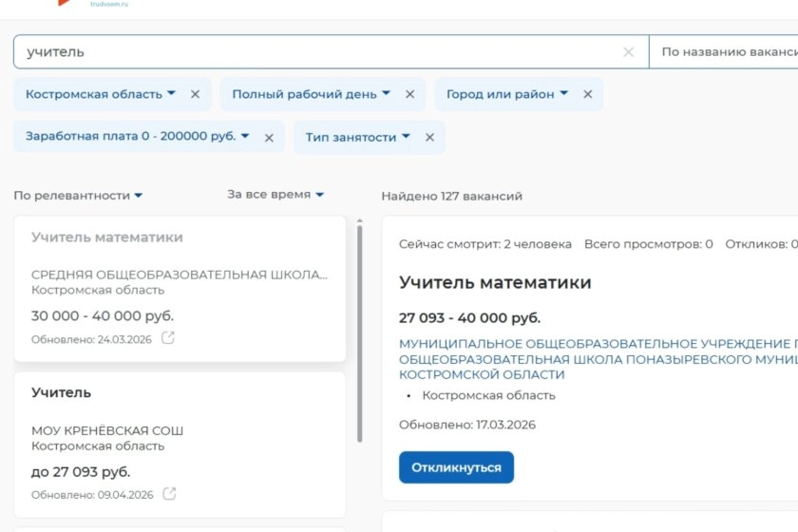Viewport: 798px width, 532px height.
Task: Clear the search field text with X icon
Action: tap(628, 52)
